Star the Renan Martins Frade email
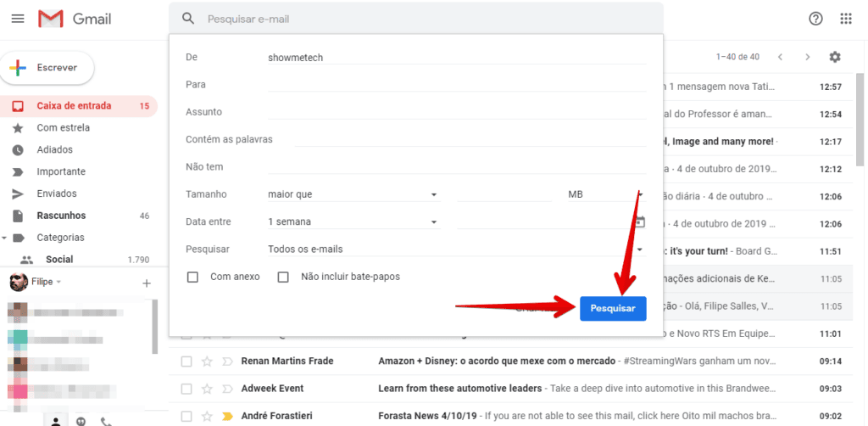 [207, 362]
